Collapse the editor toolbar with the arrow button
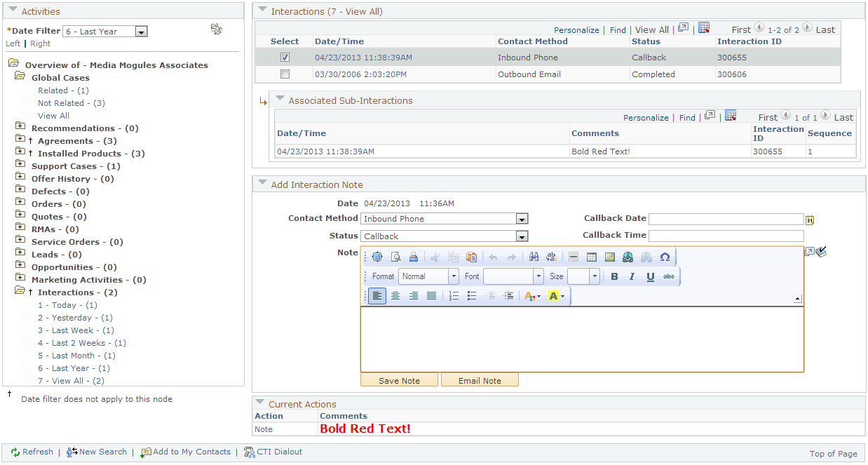 [798, 299]
